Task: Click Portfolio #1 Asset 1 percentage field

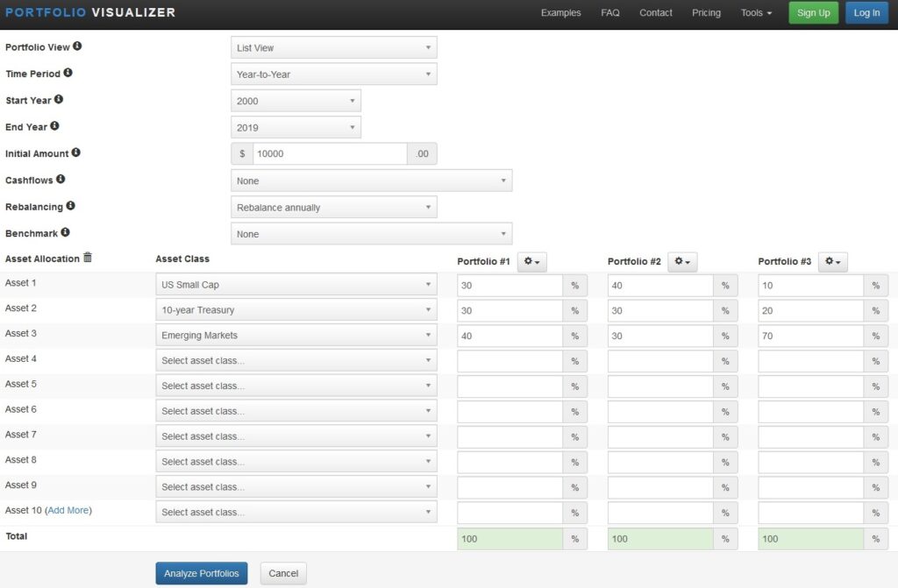Action: 510,285
